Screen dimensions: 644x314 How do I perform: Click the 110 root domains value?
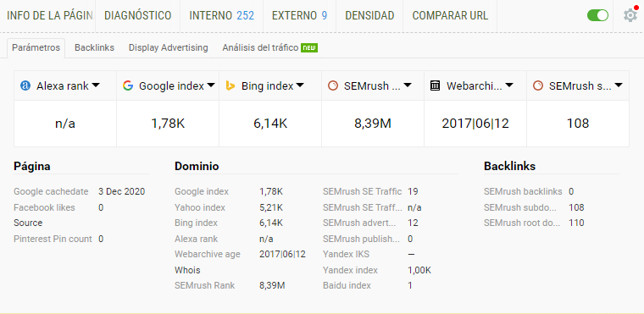576,223
